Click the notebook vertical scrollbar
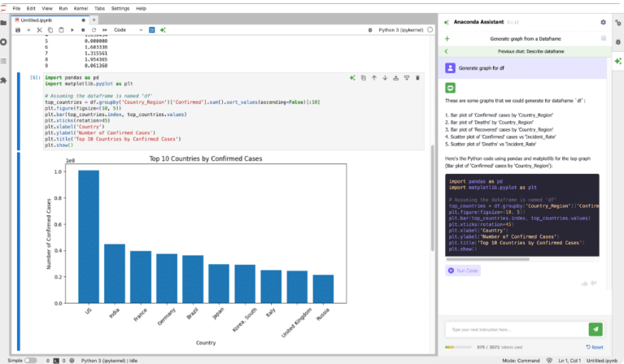Image resolution: width=624 pixels, height=364 pixels. [433, 198]
